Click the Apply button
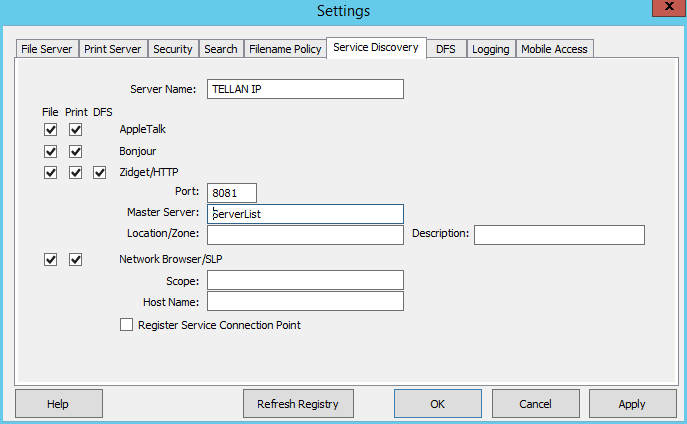The width and height of the screenshot is (687, 424). [632, 404]
